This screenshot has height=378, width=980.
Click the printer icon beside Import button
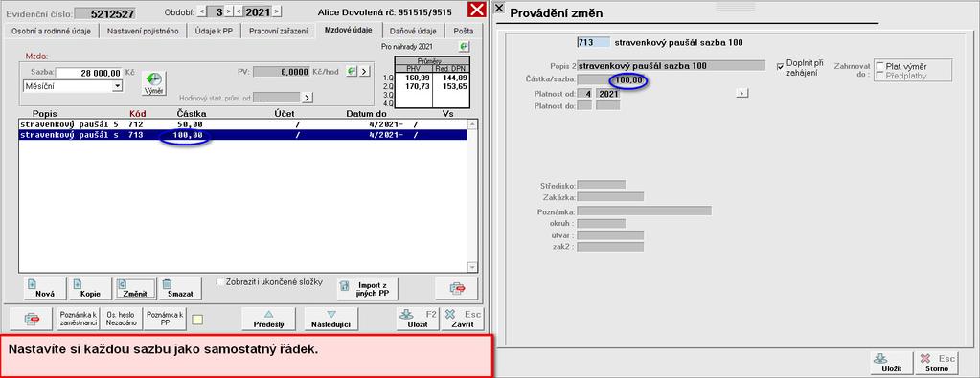tap(457, 288)
